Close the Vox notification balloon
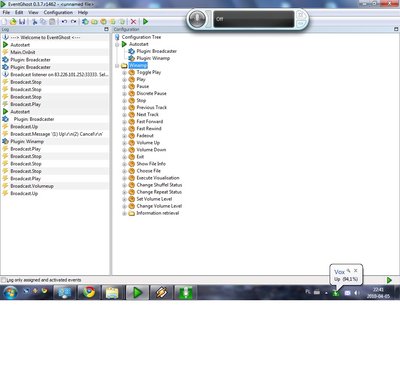 356,270
